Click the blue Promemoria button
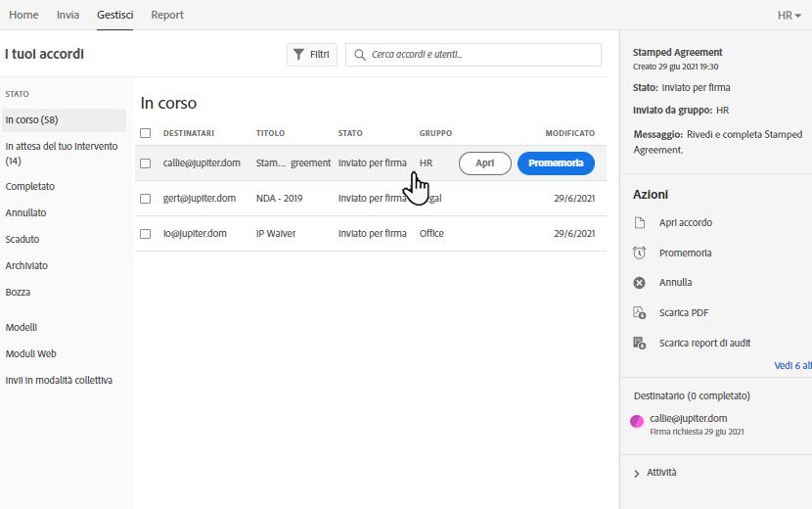The height and width of the screenshot is (509, 812). click(556, 163)
